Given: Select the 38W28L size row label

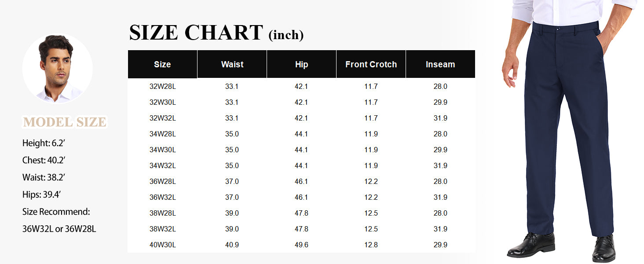Looking at the screenshot, I should click(162, 213).
